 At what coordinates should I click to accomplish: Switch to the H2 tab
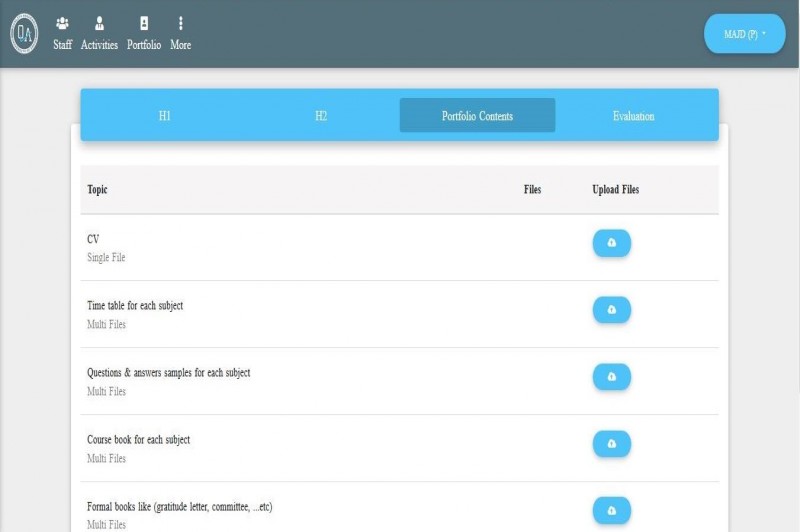click(x=321, y=116)
